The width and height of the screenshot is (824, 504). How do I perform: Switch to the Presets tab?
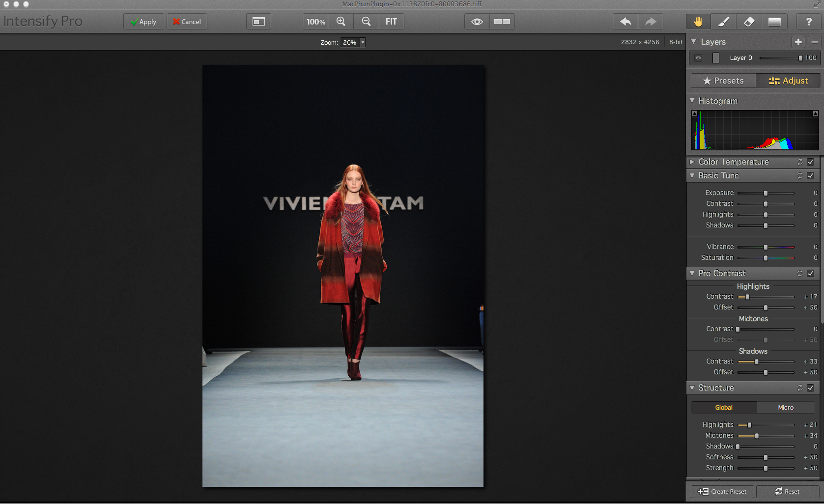(723, 81)
